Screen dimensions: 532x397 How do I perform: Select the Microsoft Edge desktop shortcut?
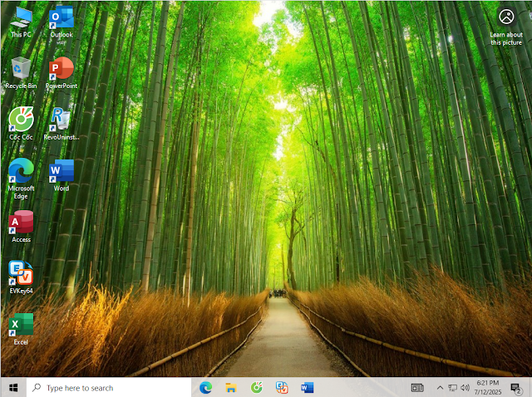click(x=21, y=179)
